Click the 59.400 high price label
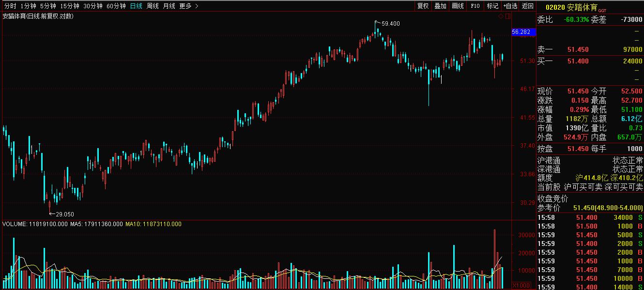This screenshot has height=290, width=644. pyautogui.click(x=390, y=23)
